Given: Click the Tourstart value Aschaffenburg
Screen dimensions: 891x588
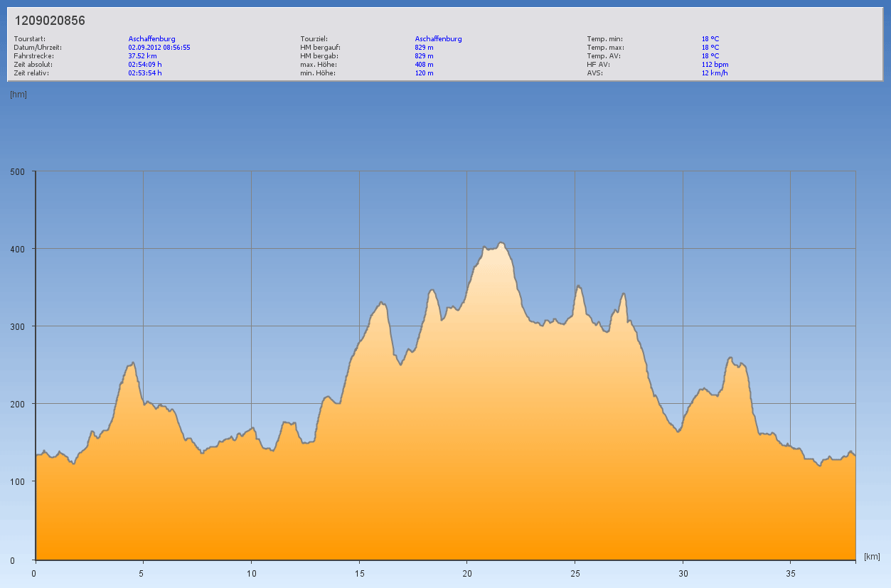Looking at the screenshot, I should point(151,38).
